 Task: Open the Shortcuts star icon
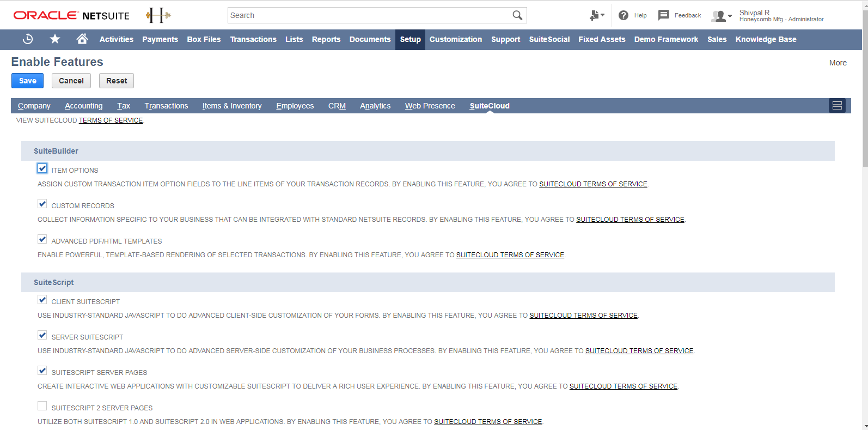pos(55,39)
